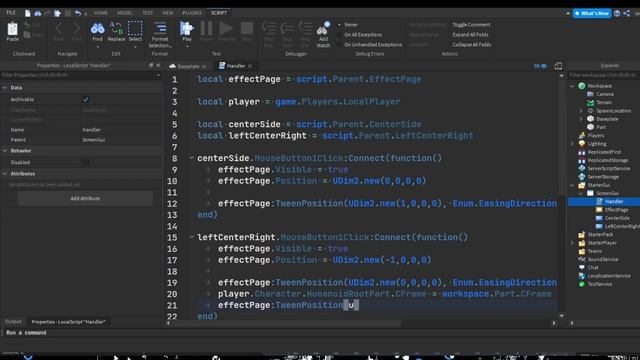
Task: Select the Never debug errors option
Action: coord(351,25)
